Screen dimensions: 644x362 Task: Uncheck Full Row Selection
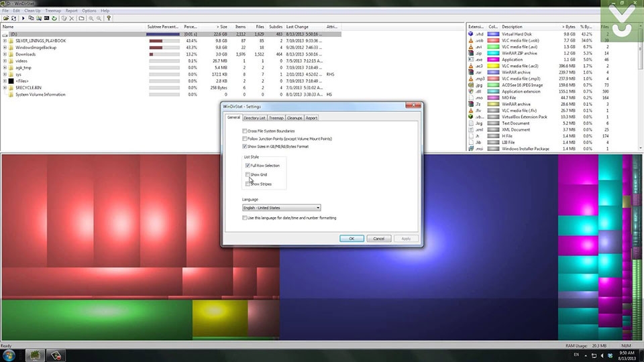coord(248,166)
